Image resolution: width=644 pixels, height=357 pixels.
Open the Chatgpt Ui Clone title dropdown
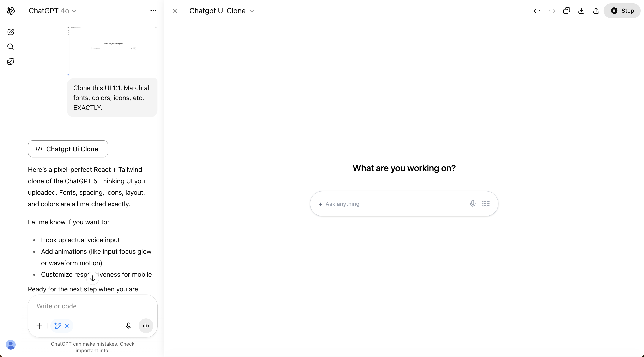coord(222,11)
